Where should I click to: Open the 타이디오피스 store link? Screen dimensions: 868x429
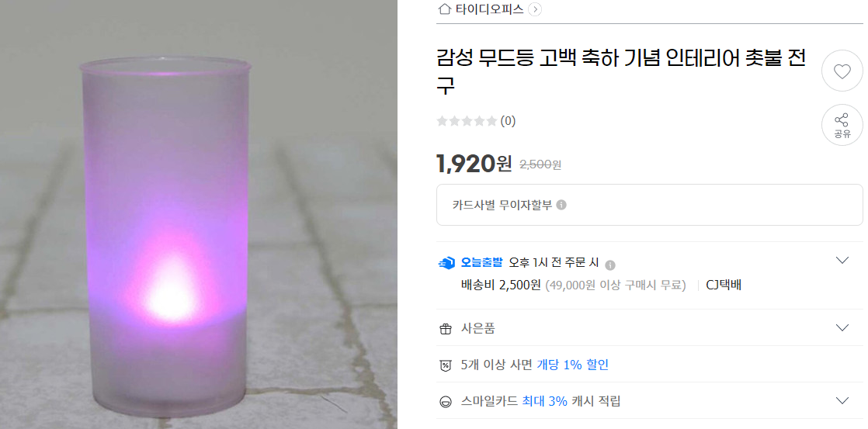[489, 9]
